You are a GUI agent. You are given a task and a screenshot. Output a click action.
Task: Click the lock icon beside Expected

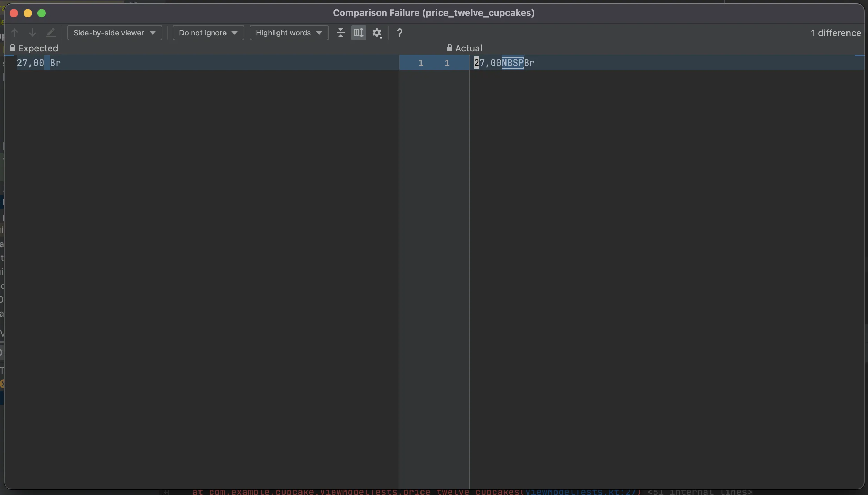point(12,48)
